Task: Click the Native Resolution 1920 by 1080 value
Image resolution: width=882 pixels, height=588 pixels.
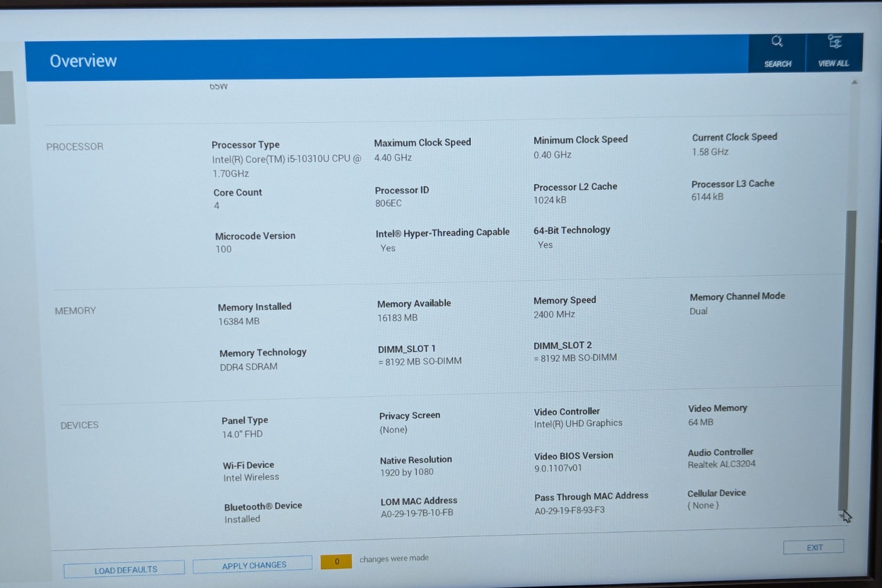Action: [407, 472]
